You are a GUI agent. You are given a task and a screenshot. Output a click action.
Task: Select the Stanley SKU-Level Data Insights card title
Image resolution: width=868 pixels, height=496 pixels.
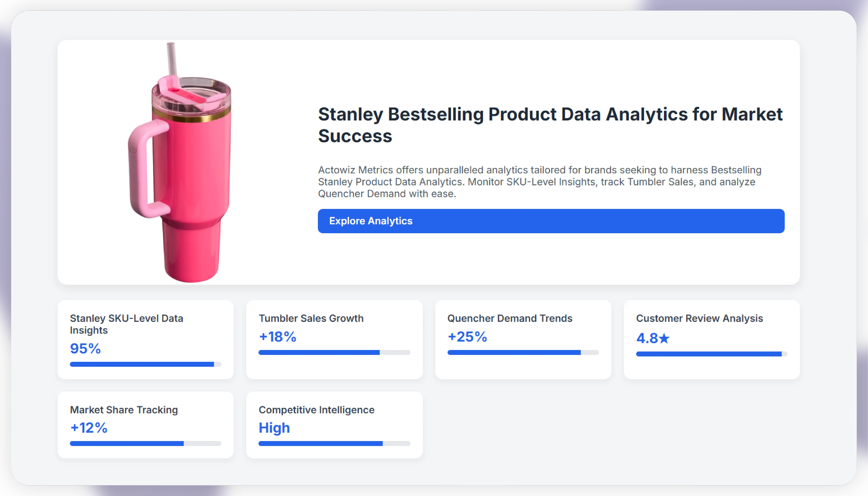click(x=126, y=324)
